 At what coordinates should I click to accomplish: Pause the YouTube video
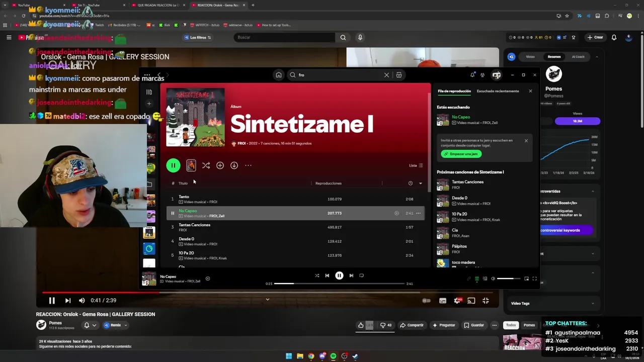coord(51,301)
